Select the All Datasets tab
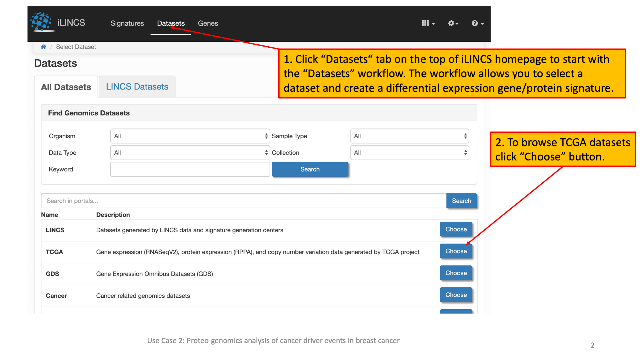The width and height of the screenshot is (644, 362). (66, 87)
